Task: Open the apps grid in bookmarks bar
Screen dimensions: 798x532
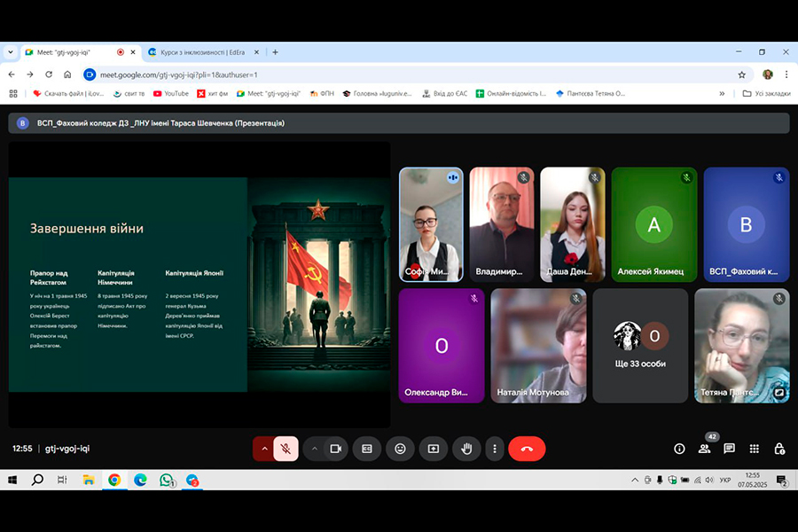Action: [13, 94]
